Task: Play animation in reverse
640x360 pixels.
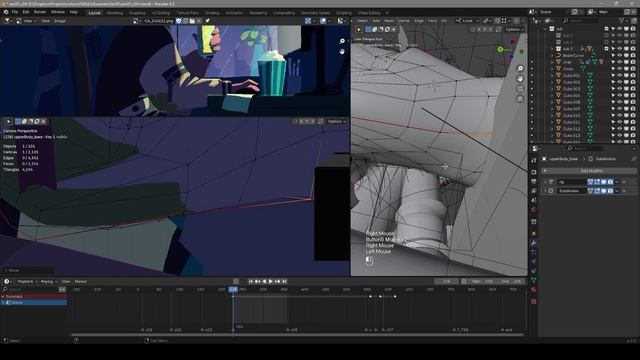Action: [x=264, y=282]
